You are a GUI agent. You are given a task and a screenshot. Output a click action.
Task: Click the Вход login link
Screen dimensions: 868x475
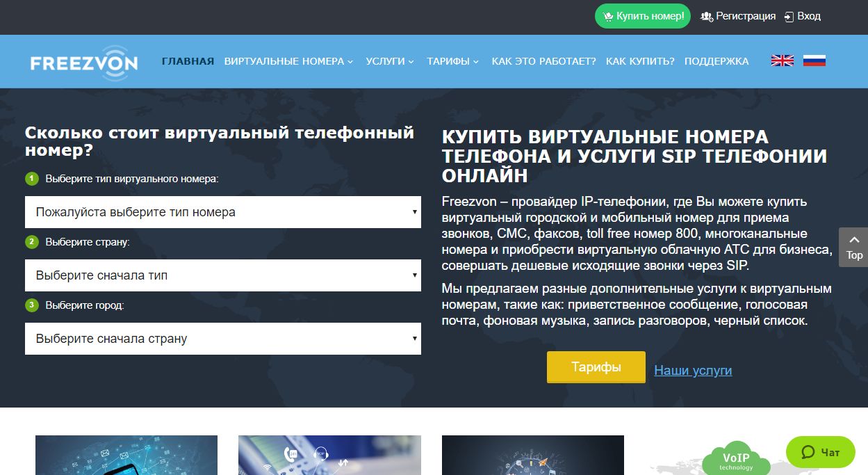[803, 16]
